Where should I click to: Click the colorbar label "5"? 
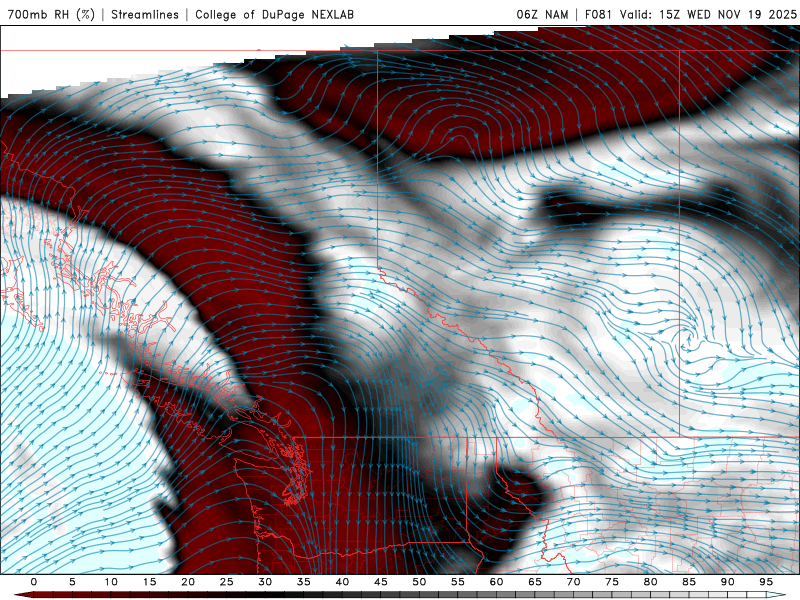pyautogui.click(x=72, y=582)
